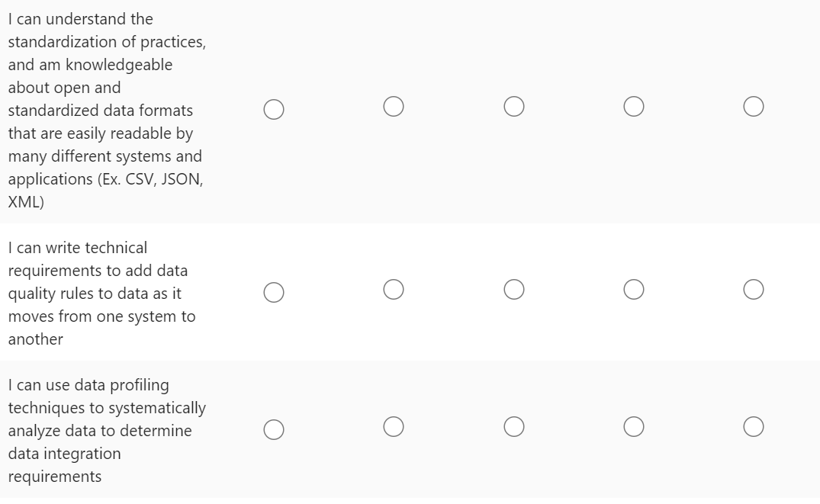Select fifth radio for data quality rules statement

coord(754,289)
